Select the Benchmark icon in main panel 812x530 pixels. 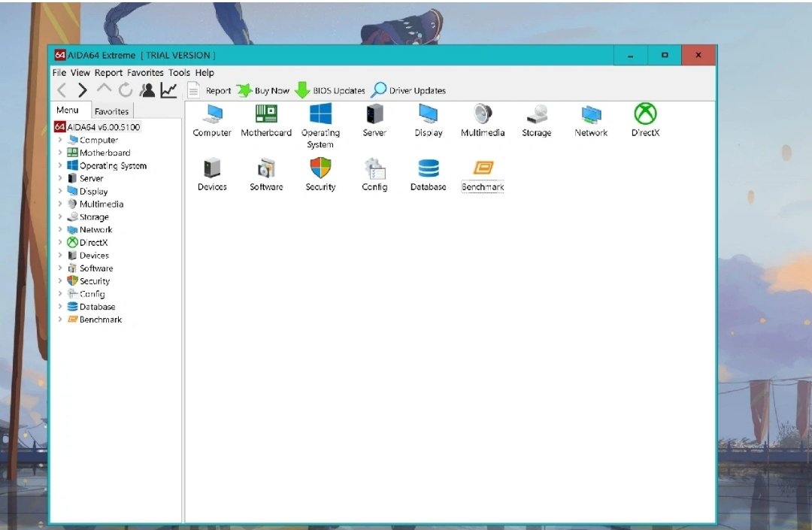[483, 168]
